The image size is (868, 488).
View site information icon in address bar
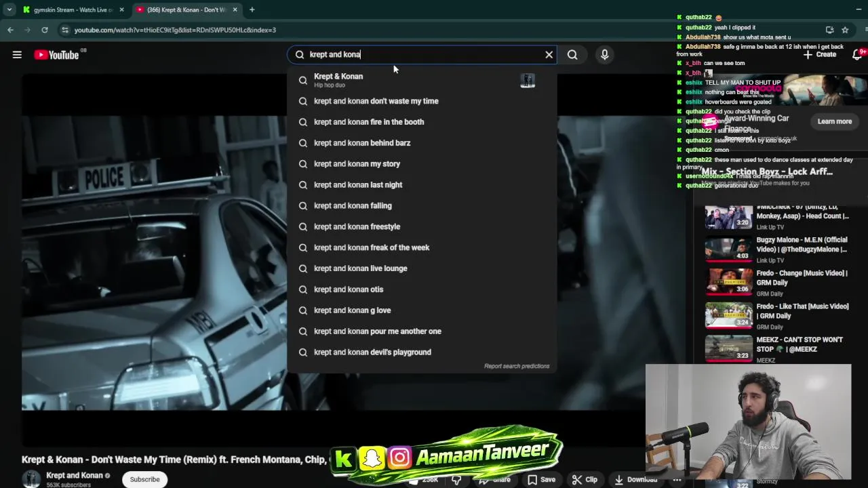(x=65, y=30)
